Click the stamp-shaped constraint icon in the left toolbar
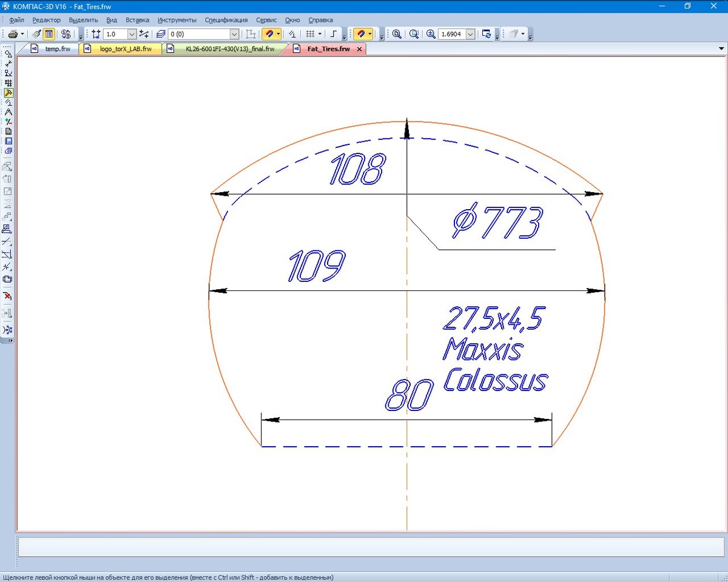This screenshot has height=582, width=728. [7, 229]
